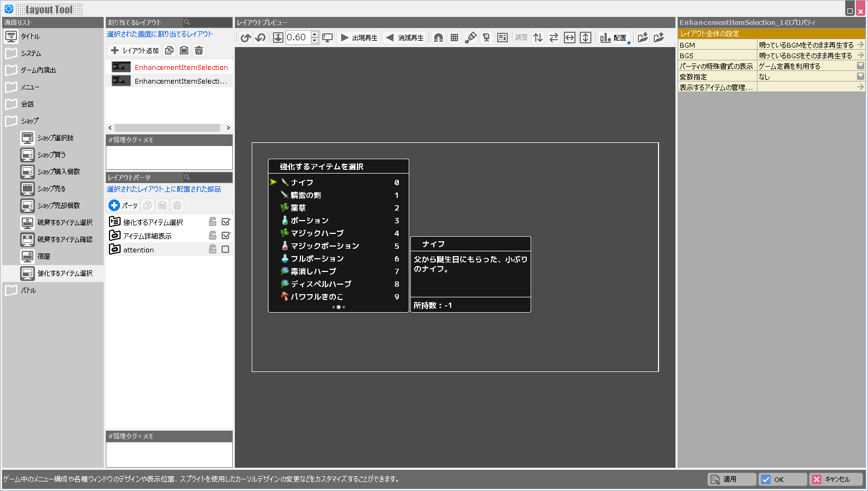Click the monitor preview icon
The height and width of the screenshot is (491, 868).
tap(328, 38)
